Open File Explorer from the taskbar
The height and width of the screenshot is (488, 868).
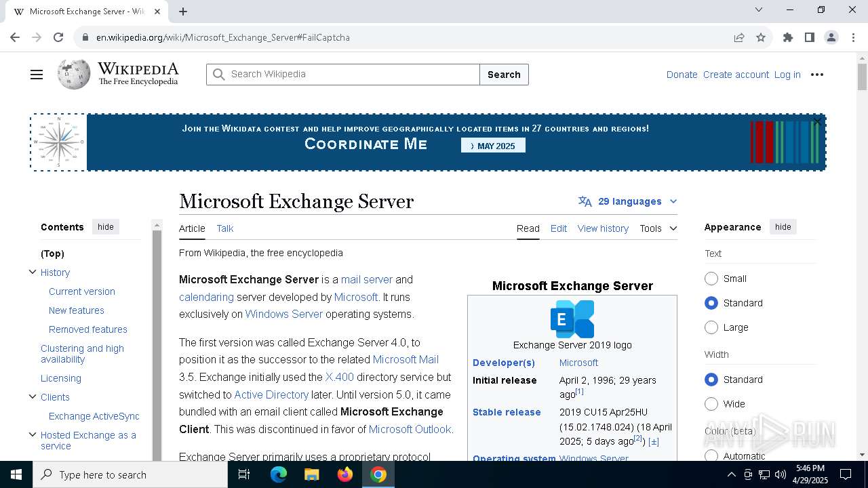pos(311,474)
